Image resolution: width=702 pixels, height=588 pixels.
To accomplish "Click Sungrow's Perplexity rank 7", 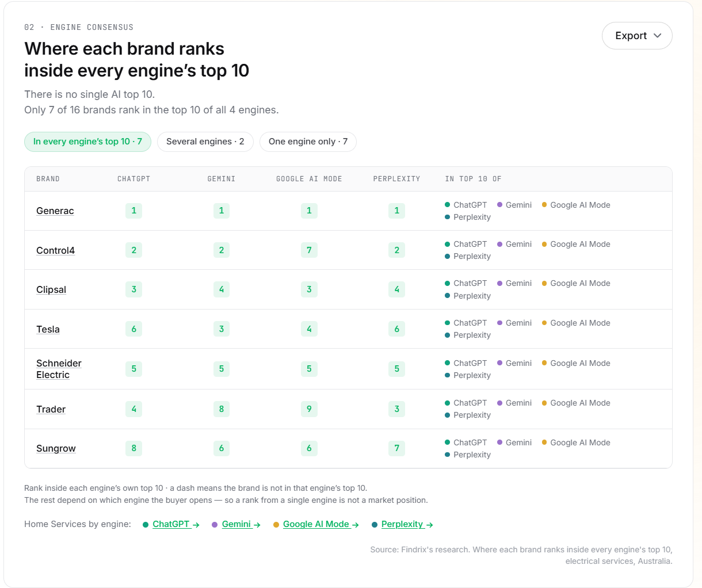I will [396, 448].
